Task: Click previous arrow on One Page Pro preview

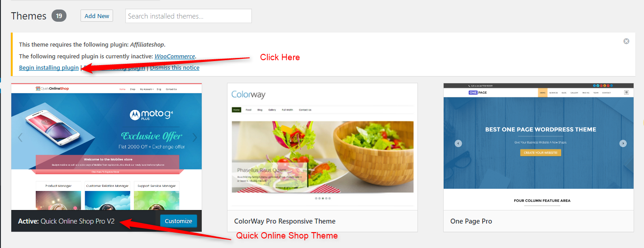Action: click(x=458, y=143)
